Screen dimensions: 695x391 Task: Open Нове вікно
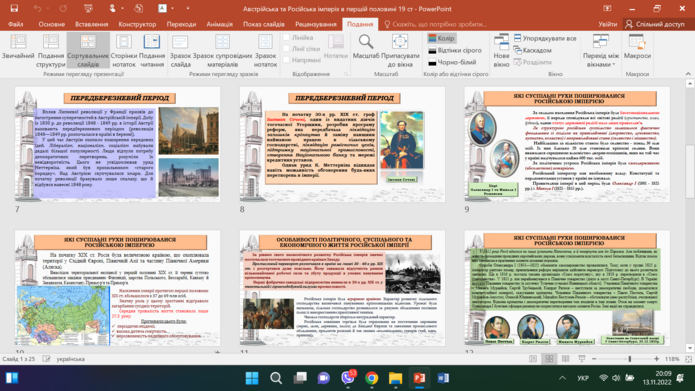(x=501, y=51)
